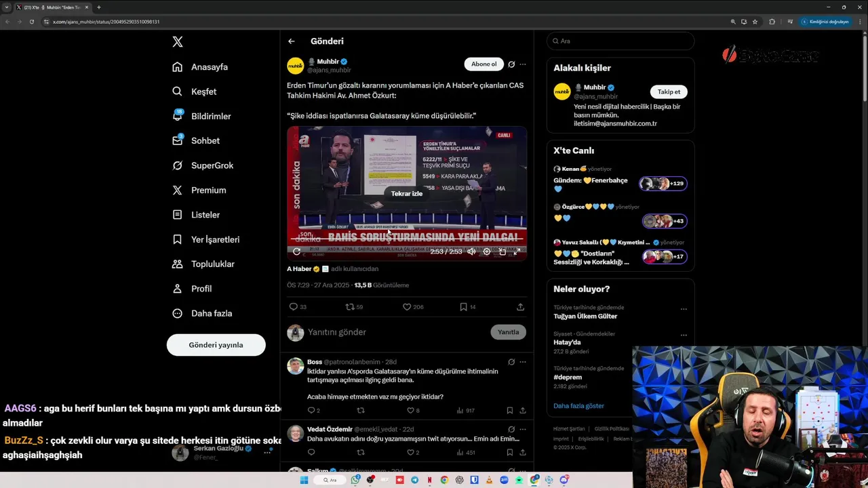Bookmark Boss's reply
868x488 pixels.
click(x=509, y=411)
